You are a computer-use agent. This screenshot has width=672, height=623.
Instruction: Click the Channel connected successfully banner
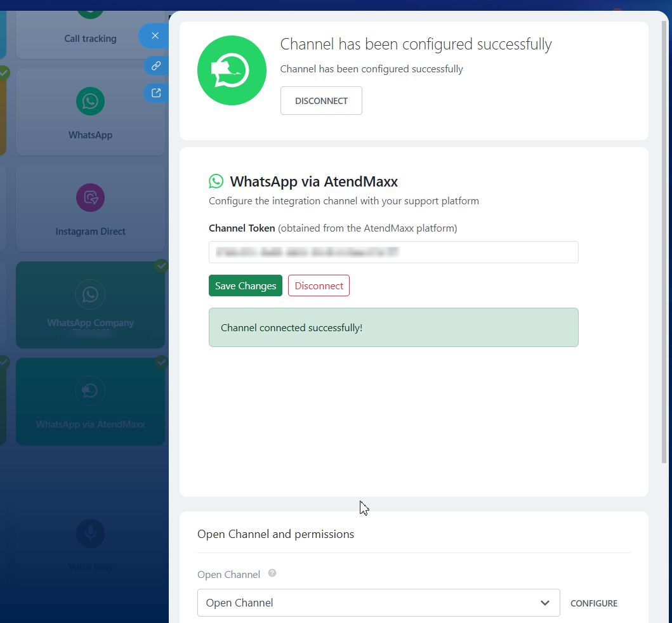(393, 327)
